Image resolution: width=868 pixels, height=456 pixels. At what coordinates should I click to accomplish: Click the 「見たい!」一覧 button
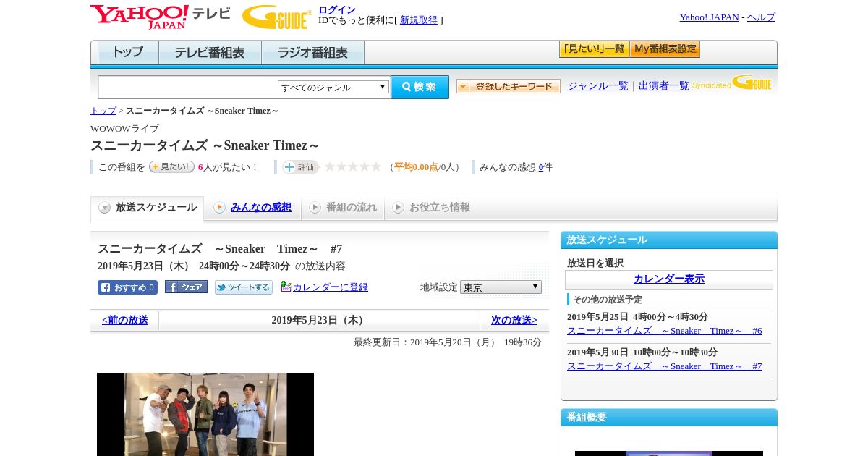pos(594,49)
